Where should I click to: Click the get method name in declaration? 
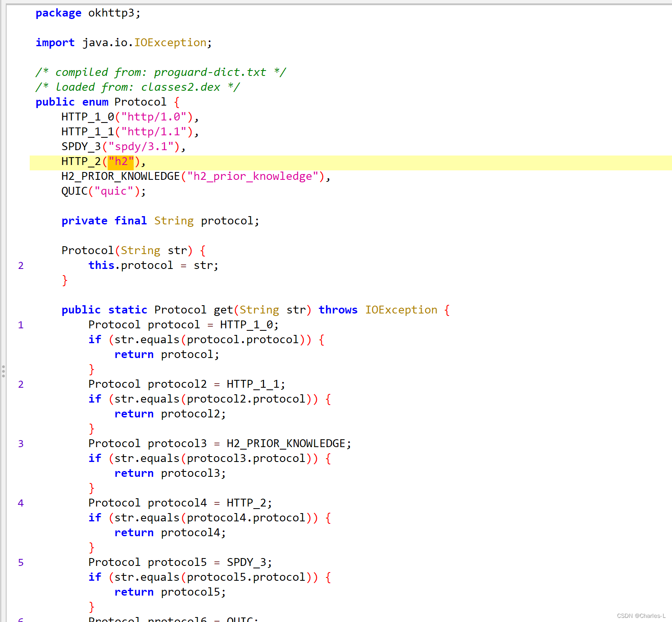point(222,310)
